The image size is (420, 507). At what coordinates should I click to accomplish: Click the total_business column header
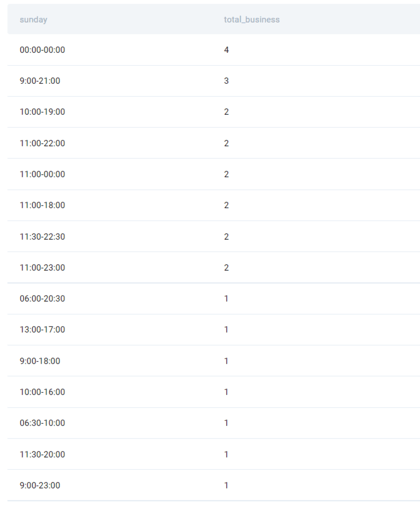click(x=252, y=20)
